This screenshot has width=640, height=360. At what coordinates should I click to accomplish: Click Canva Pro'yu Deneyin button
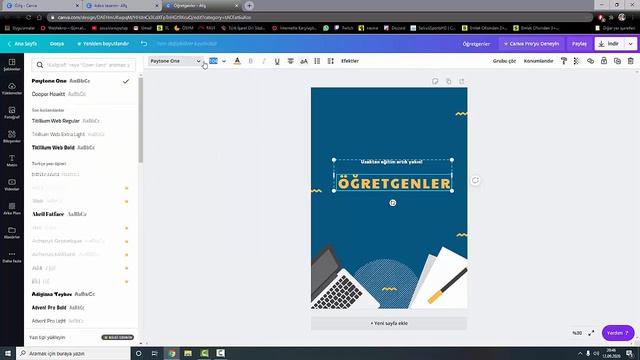(531, 44)
